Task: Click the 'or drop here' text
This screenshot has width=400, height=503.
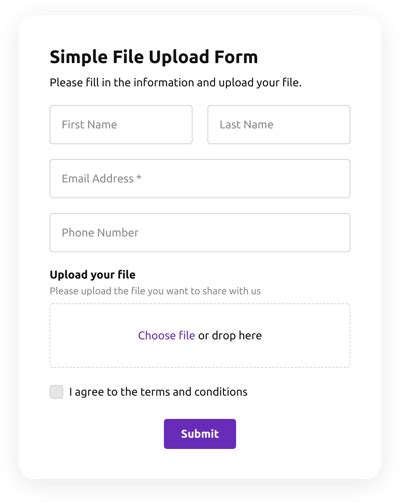Action: 230,335
